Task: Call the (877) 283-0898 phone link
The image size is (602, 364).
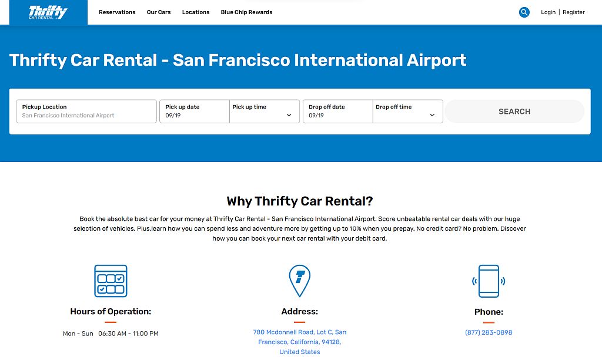Action: [x=489, y=332]
